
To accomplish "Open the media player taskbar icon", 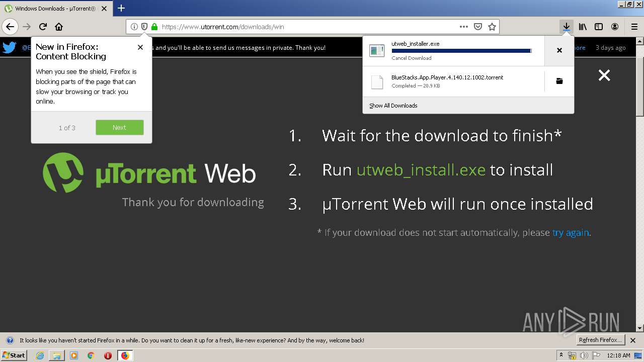I will click(74, 355).
